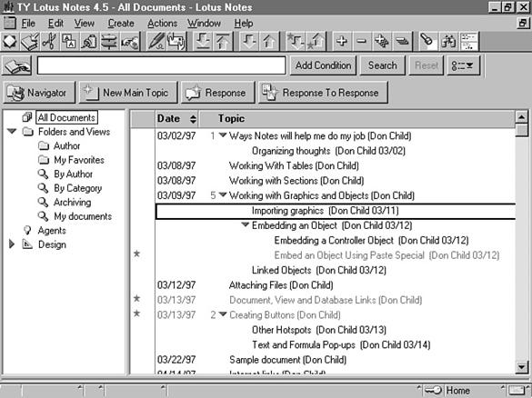Click the New Main Topic button
The height and width of the screenshot is (398, 532).
point(128,93)
